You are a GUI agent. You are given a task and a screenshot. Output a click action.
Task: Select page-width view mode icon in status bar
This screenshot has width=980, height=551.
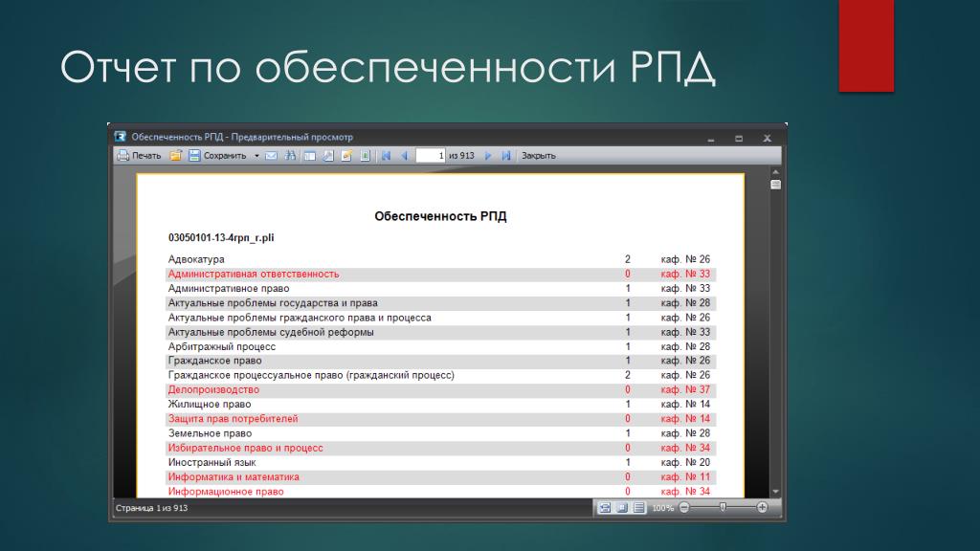(x=605, y=508)
